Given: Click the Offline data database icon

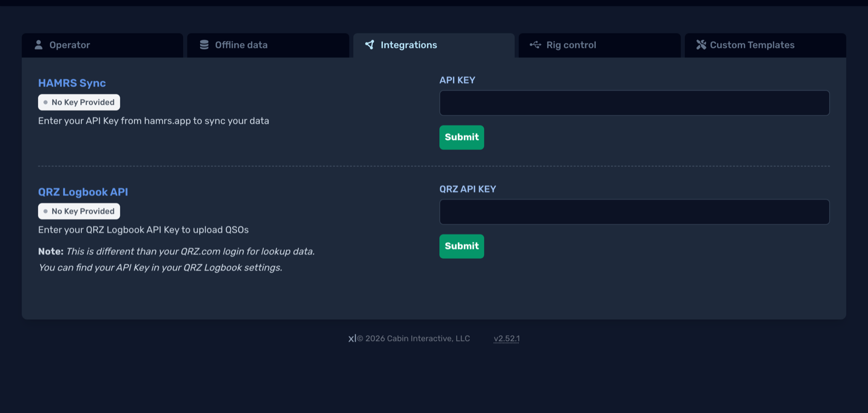Looking at the screenshot, I should 204,45.
